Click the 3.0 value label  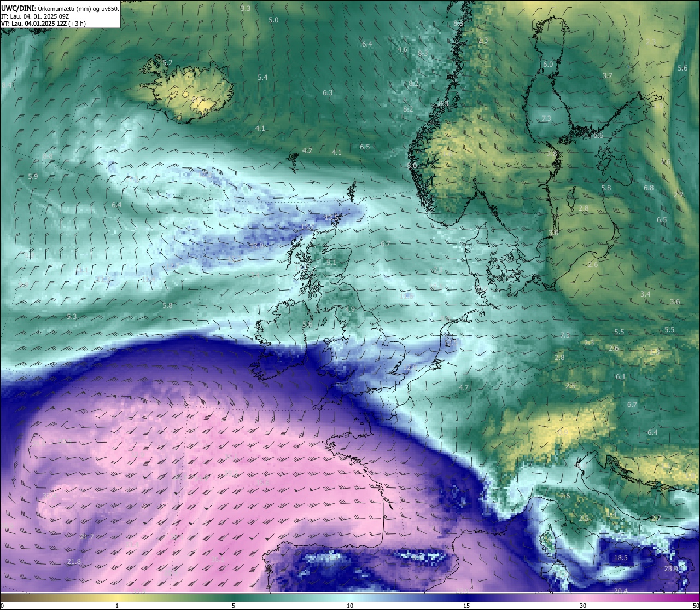[553, 233]
